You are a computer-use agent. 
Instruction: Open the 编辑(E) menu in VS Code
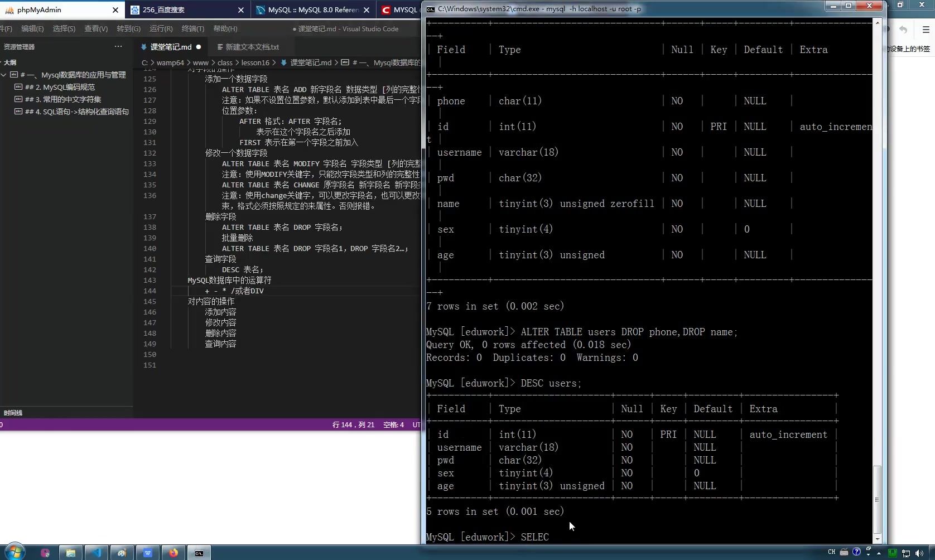(x=32, y=28)
